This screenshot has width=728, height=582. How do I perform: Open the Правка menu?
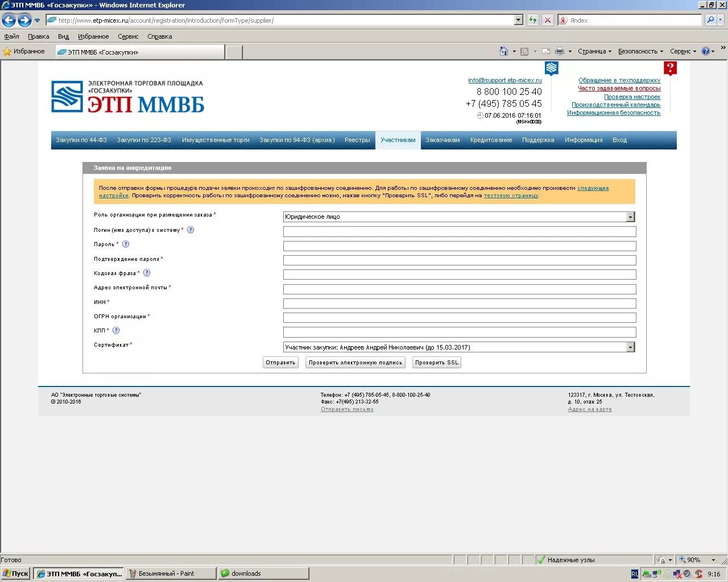(x=39, y=36)
